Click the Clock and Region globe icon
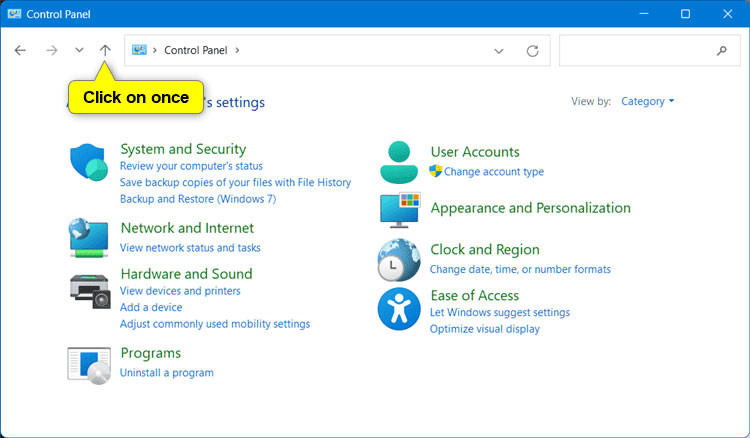This screenshot has height=438, width=750. click(399, 260)
